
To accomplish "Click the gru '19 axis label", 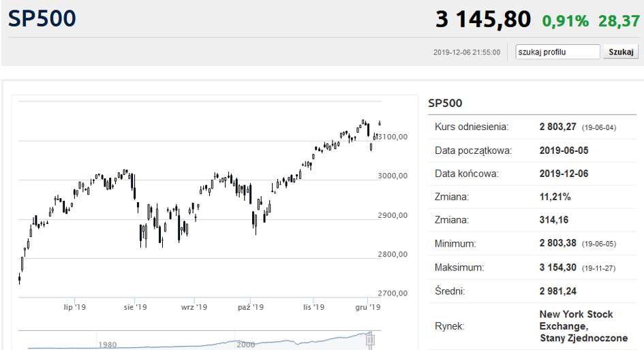I will click(x=368, y=307).
